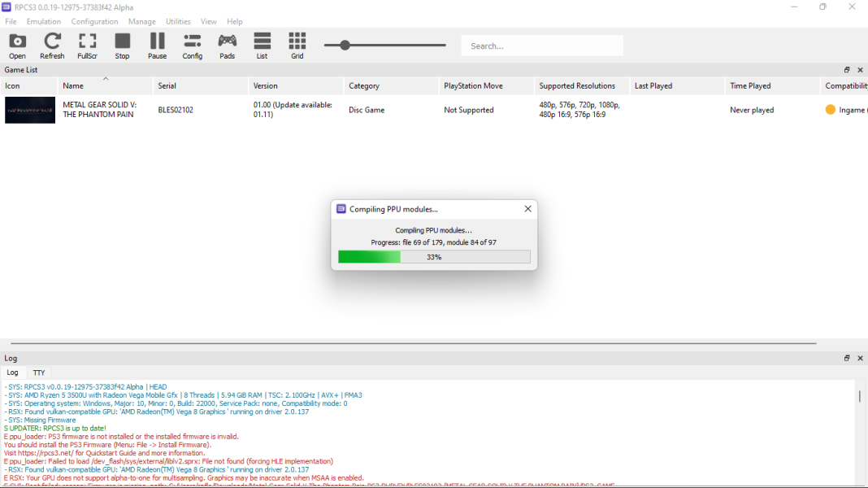Click the supported resolutions cell

(x=579, y=110)
